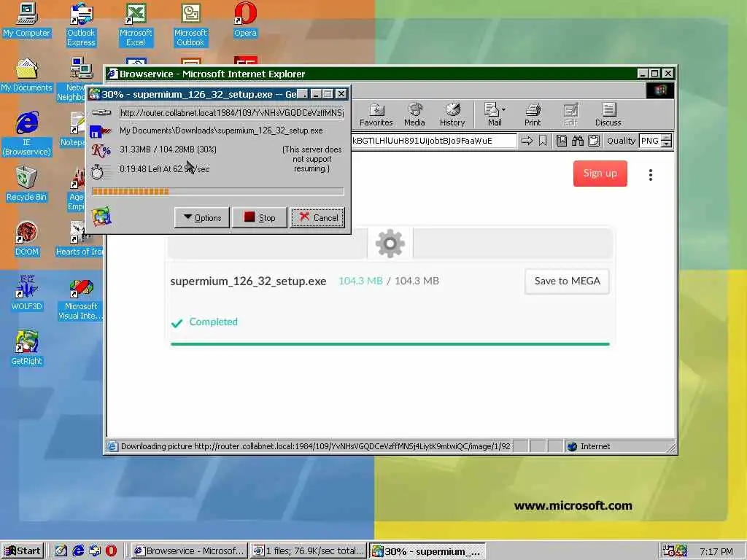Select the IE (Browservice) desktop icon

coord(26,134)
